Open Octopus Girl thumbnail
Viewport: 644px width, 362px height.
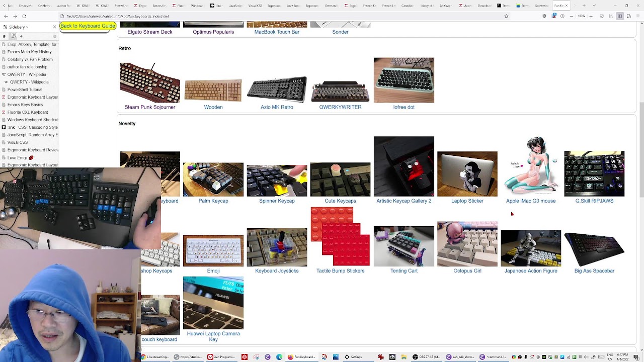point(467,244)
